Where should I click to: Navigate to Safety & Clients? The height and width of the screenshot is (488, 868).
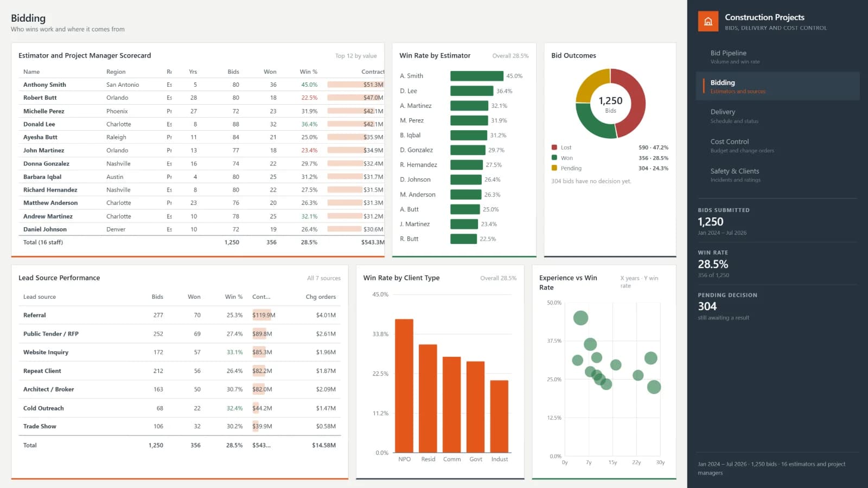point(778,175)
